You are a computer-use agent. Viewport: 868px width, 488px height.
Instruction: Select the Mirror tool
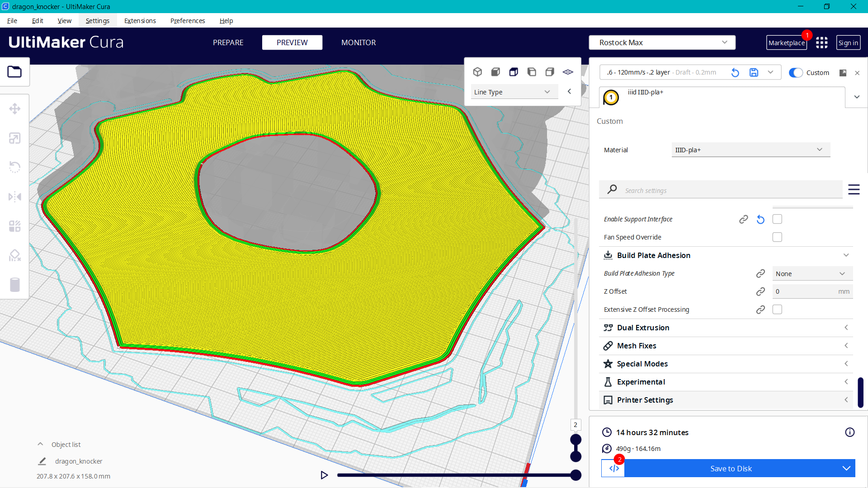pyautogui.click(x=15, y=197)
